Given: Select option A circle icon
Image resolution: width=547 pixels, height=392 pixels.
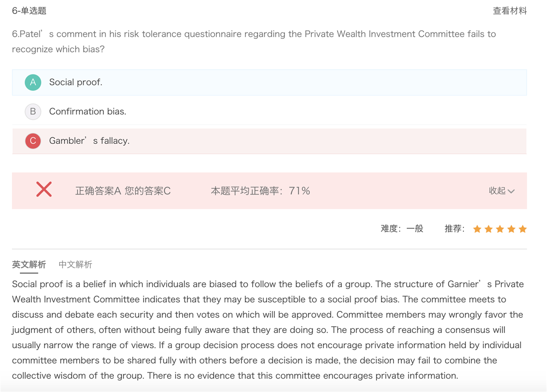Looking at the screenshot, I should point(33,82).
